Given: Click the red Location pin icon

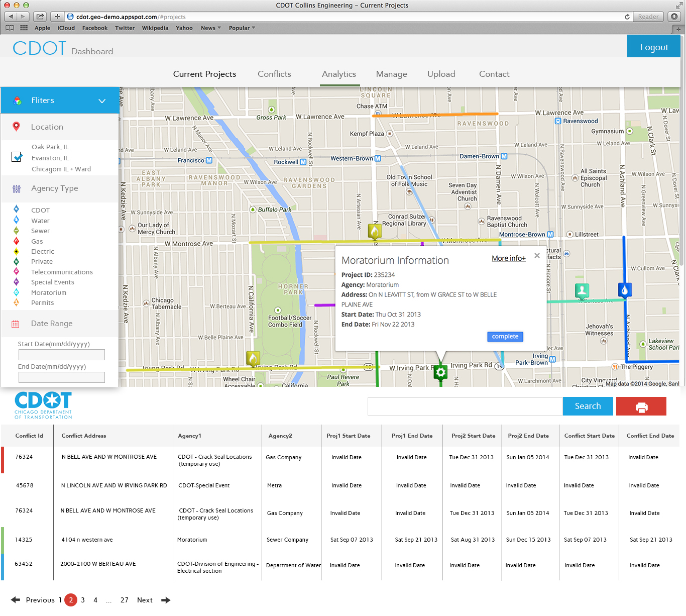Looking at the screenshot, I should coord(17,127).
